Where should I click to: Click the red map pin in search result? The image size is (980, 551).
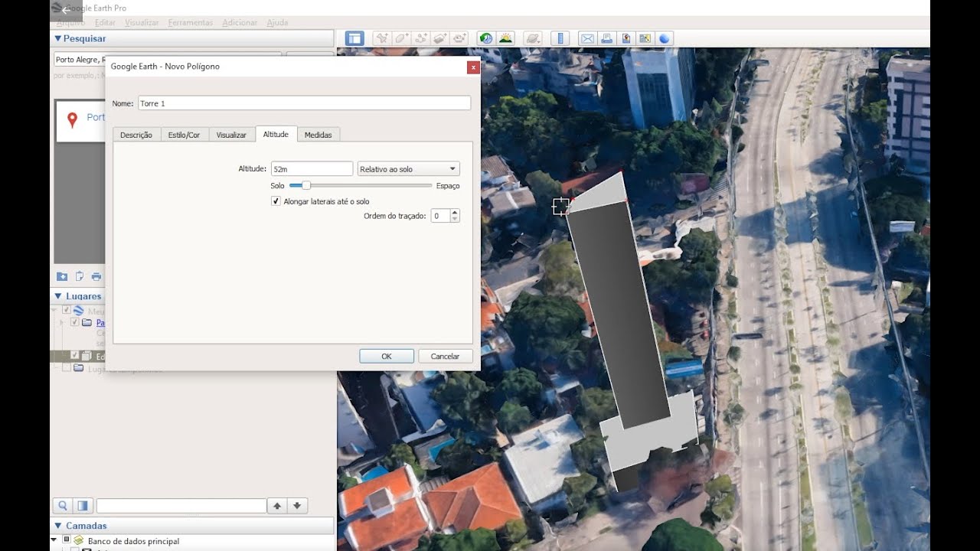[x=72, y=119]
